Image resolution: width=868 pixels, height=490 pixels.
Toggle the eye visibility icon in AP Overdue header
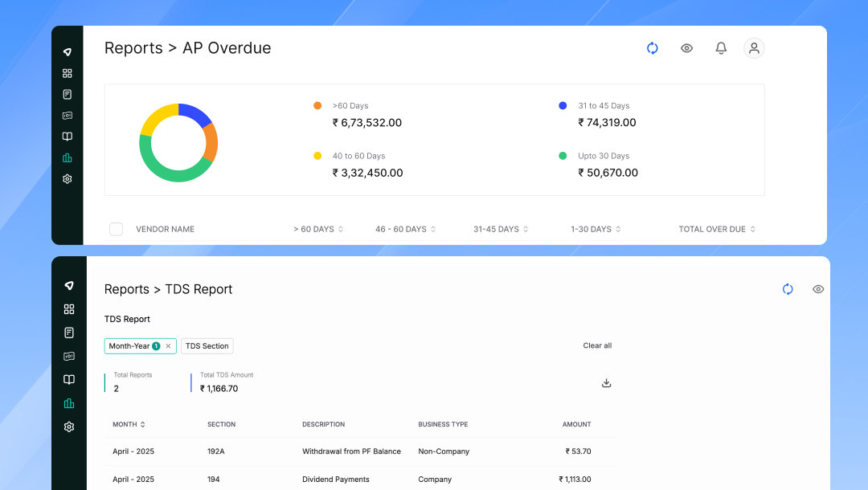[686, 48]
